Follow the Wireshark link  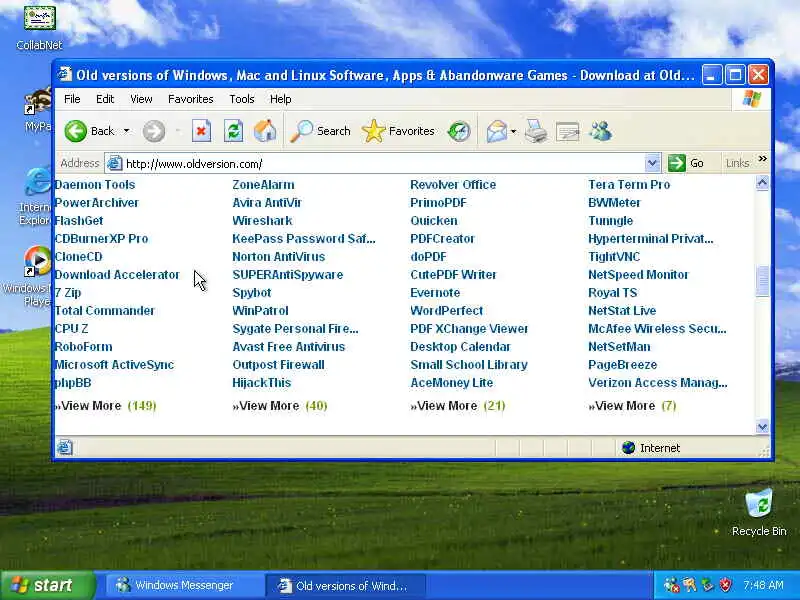(262, 221)
